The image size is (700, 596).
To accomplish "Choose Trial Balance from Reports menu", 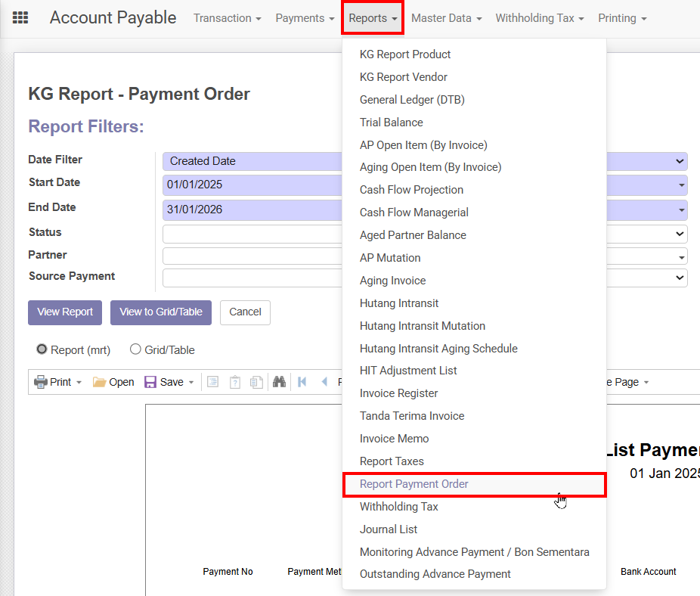I will 391,123.
